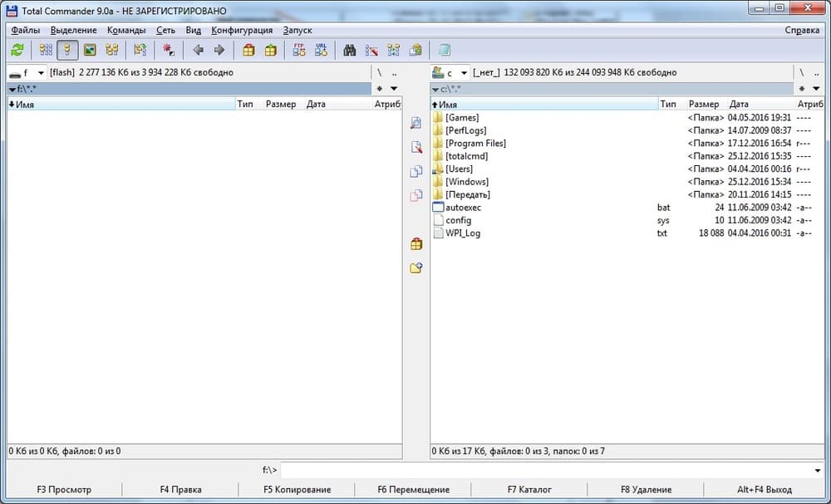Click the View file icon in middle bar
This screenshot has width=831, height=504.
pyautogui.click(x=416, y=123)
